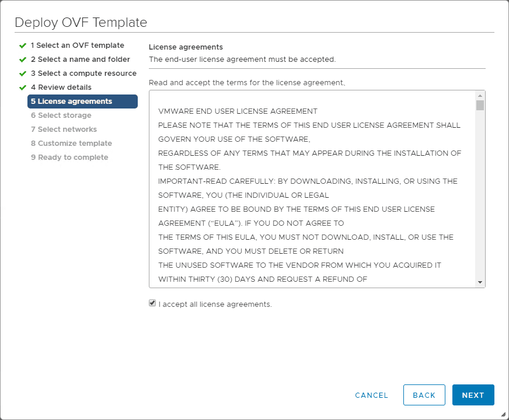Toggle the I accept all license agreements checkbox

point(152,303)
